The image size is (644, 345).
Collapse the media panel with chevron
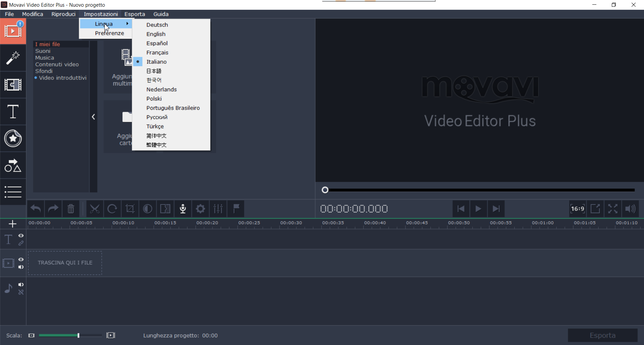pyautogui.click(x=94, y=117)
